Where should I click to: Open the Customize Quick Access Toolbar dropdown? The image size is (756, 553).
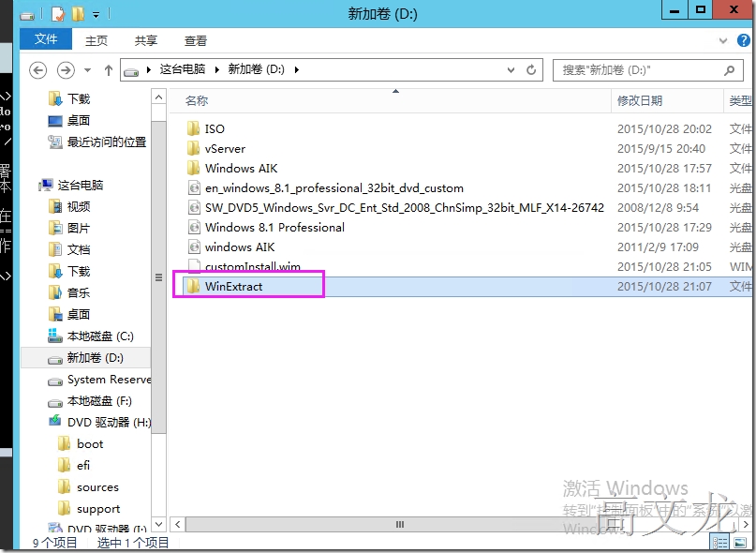[x=96, y=15]
